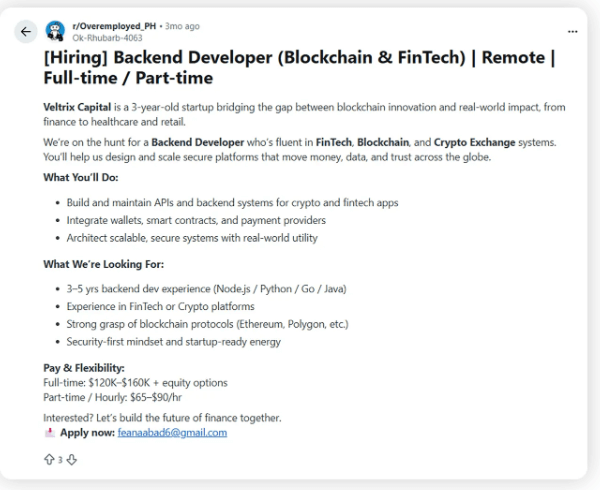The height and width of the screenshot is (490, 600).
Task: Click the "What We're Looking For:" heading
Action: pyautogui.click(x=103, y=265)
